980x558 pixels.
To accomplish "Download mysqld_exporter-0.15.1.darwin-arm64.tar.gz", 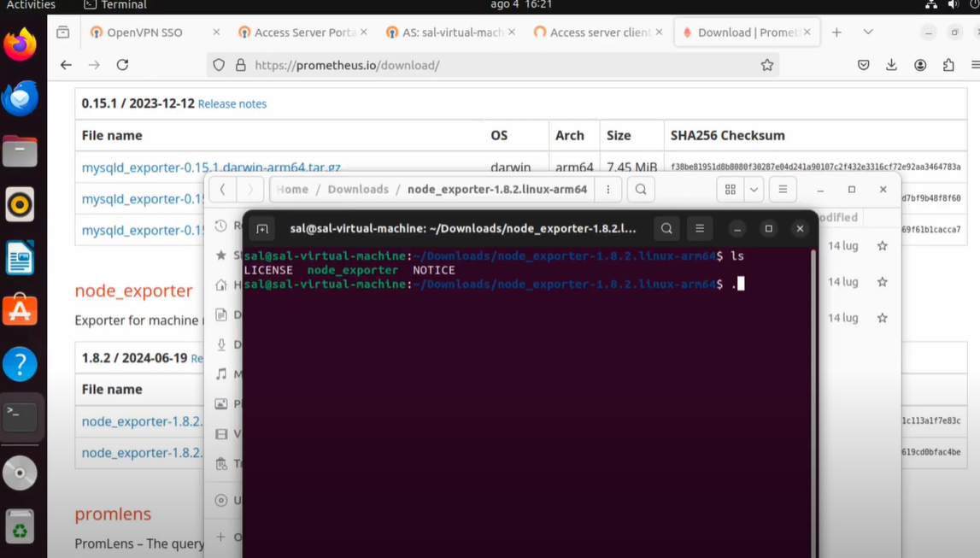I will tap(211, 167).
